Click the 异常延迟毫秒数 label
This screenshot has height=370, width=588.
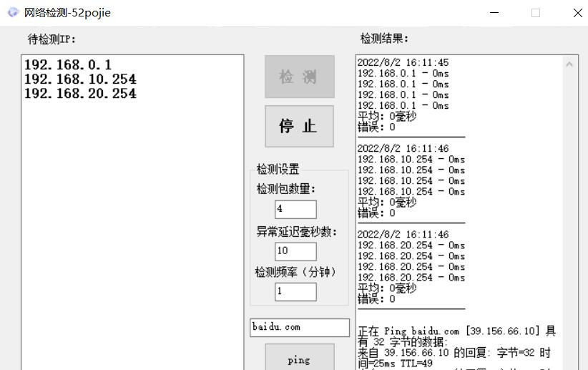pos(297,232)
